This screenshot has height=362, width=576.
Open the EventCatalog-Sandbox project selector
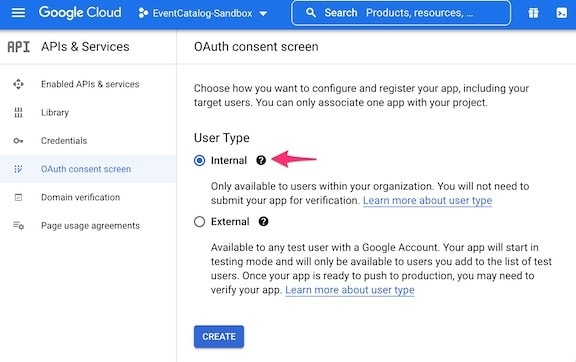click(203, 14)
